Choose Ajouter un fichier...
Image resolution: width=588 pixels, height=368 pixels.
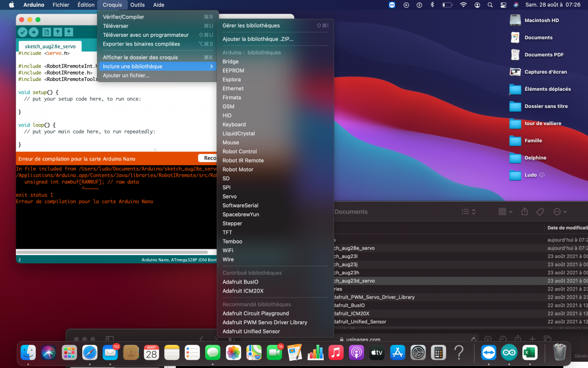pos(158,76)
